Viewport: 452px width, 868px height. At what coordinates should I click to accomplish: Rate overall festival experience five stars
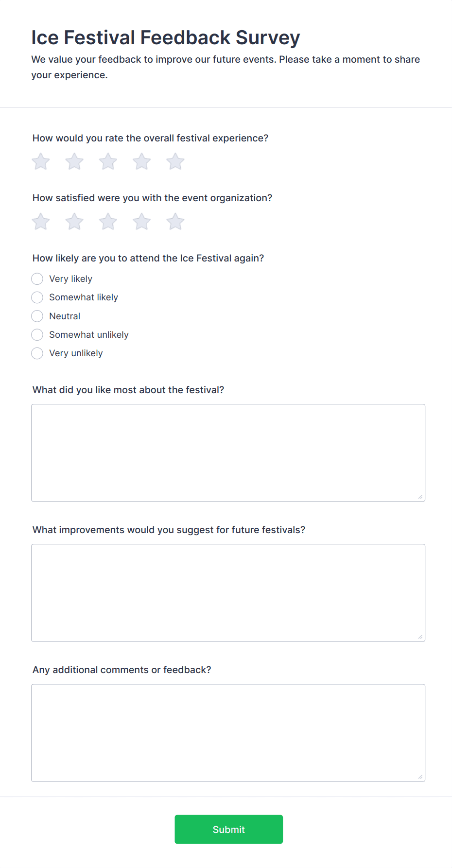coord(175,162)
